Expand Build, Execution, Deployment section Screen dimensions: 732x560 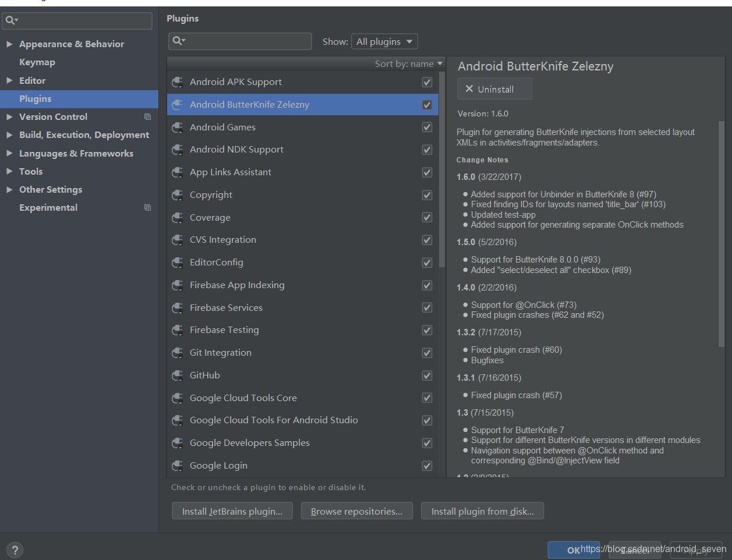tap(9, 135)
